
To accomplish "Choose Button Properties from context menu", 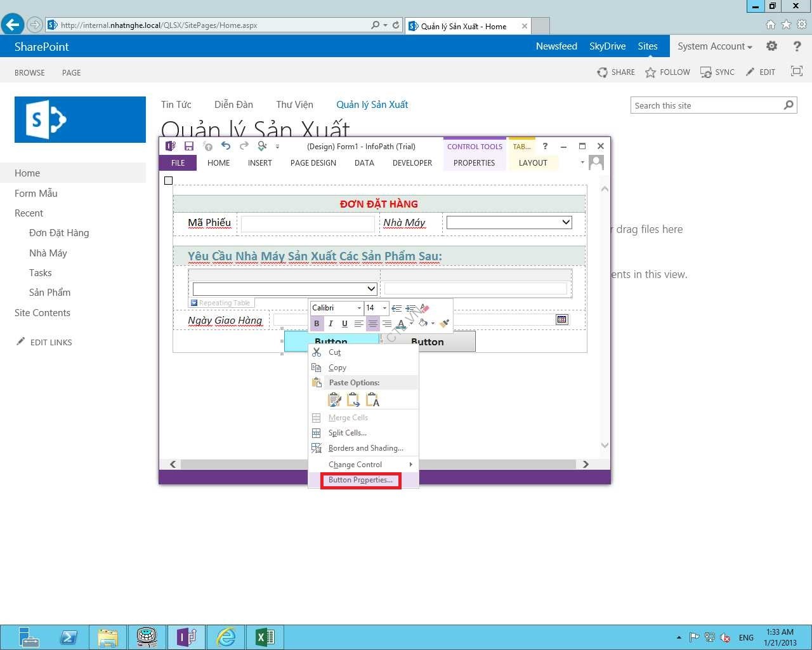I will click(360, 480).
